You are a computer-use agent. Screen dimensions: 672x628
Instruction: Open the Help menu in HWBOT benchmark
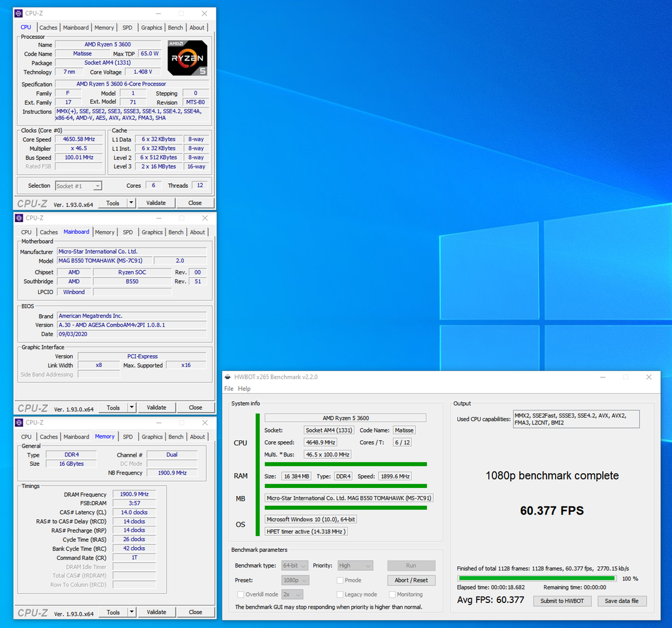(x=244, y=388)
